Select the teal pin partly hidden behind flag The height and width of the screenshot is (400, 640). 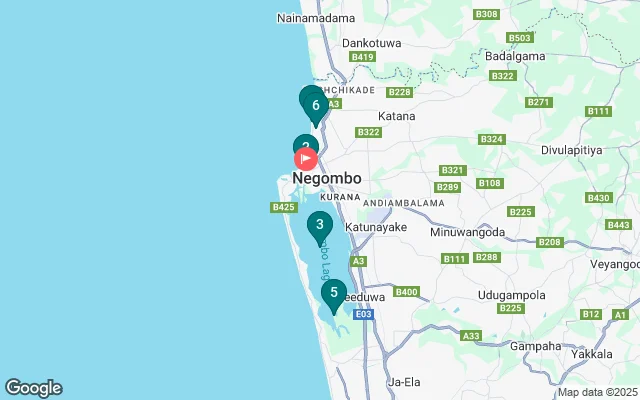(x=306, y=141)
